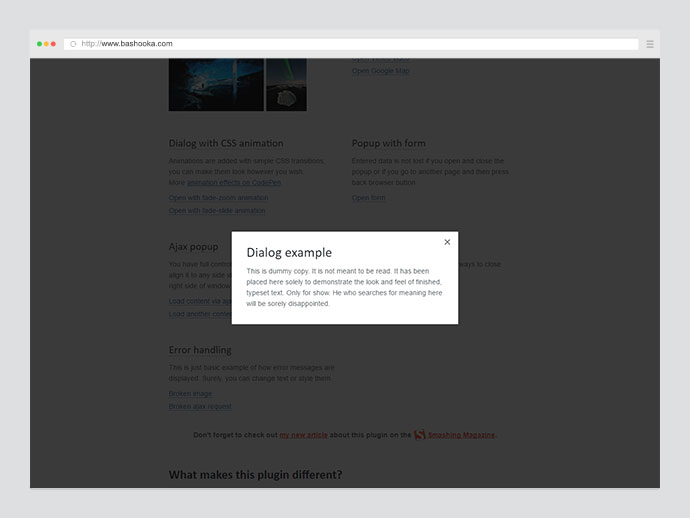The width and height of the screenshot is (690, 518).
Task: Click the Smashing Magazine logo icon
Action: [x=420, y=434]
